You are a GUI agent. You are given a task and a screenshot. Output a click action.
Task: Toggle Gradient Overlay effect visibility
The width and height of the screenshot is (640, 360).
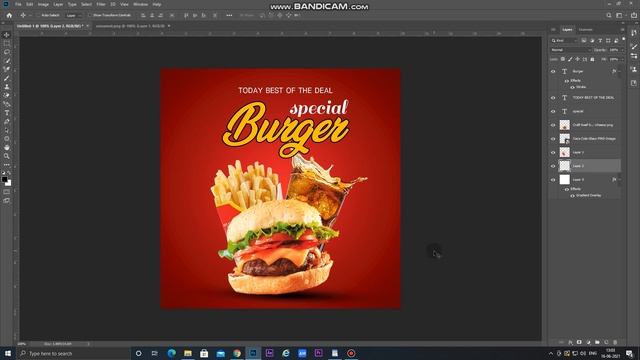tap(572, 196)
